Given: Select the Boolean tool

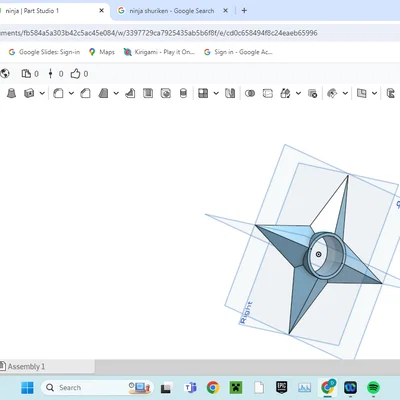Looking at the screenshot, I should tap(250, 94).
